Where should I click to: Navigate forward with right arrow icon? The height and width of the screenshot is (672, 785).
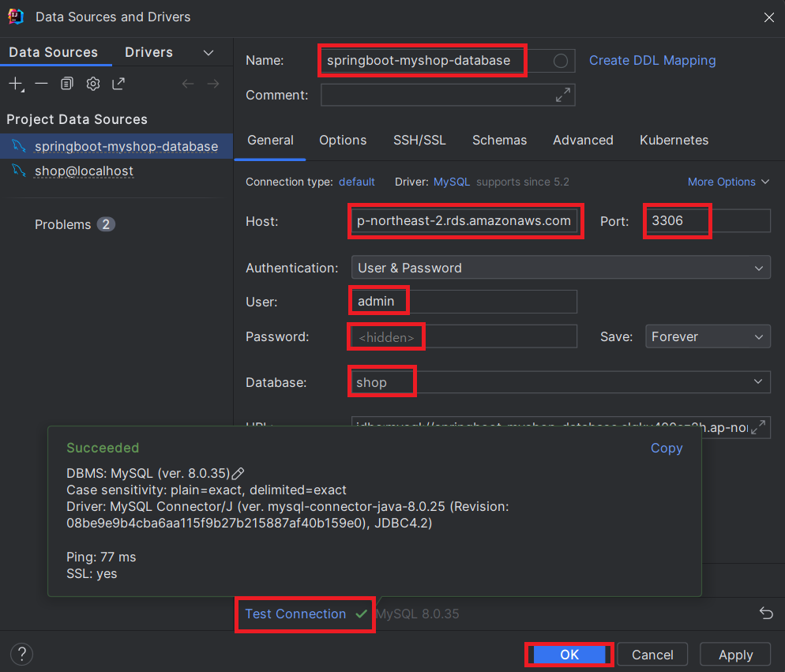[x=213, y=84]
